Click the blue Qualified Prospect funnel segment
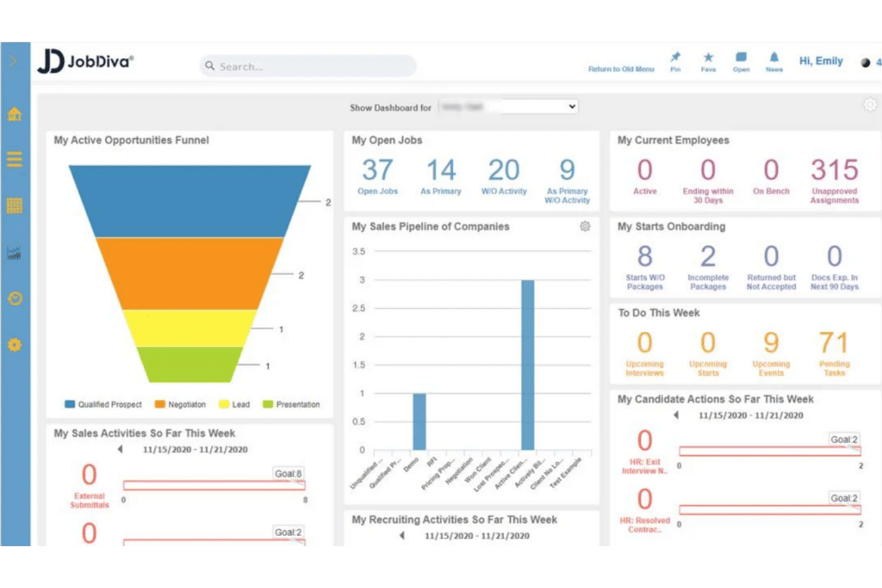882x588 pixels. (190, 201)
